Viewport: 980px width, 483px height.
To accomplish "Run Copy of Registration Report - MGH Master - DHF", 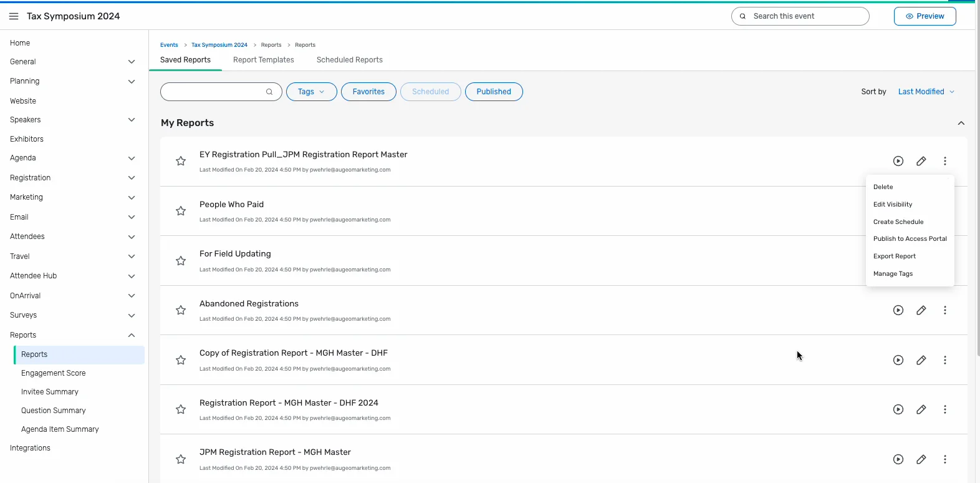I will click(x=898, y=360).
